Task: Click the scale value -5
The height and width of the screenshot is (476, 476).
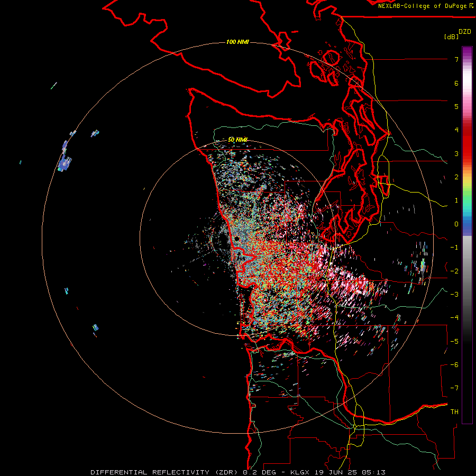Action: (454, 342)
